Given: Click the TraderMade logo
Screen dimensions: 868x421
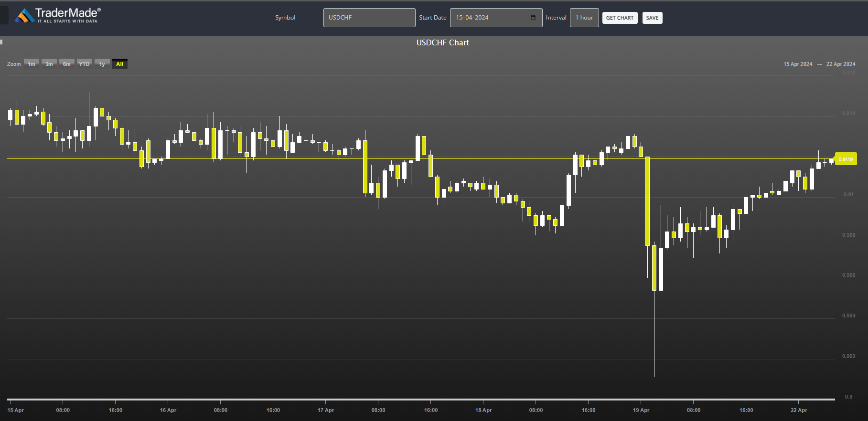Looking at the screenshot, I should (x=58, y=15).
